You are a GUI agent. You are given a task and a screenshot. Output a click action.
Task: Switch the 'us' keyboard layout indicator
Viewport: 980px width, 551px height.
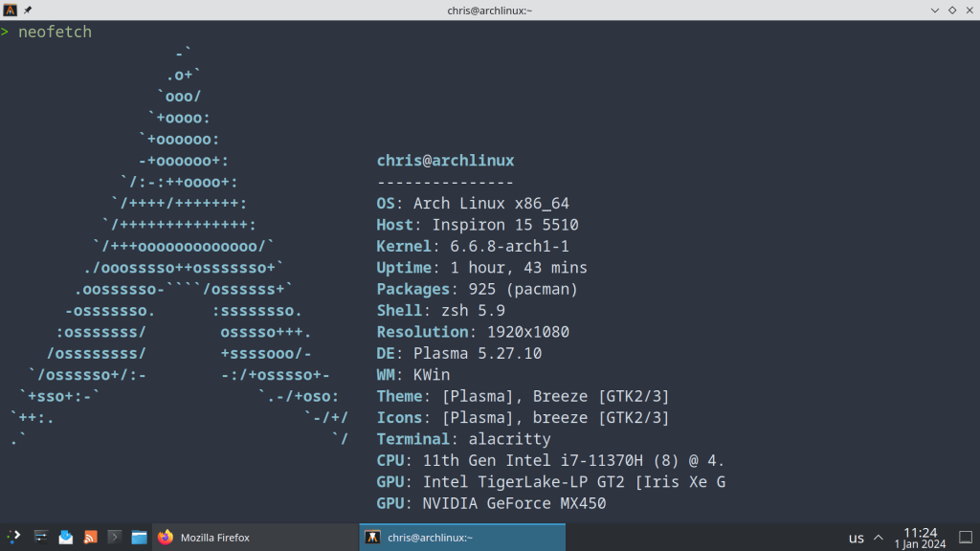pyautogui.click(x=856, y=538)
